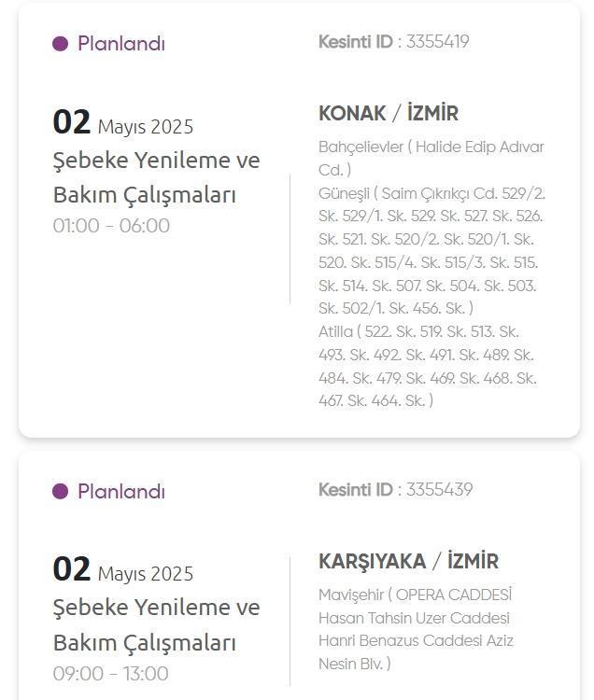
Task: Click the second 02 Mayıs 2025 date
Action: click(x=123, y=569)
